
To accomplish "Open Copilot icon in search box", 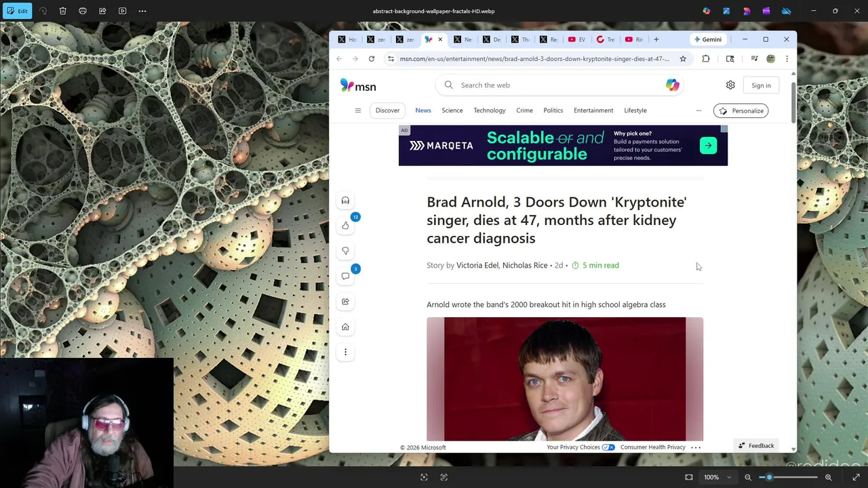I will (x=672, y=85).
